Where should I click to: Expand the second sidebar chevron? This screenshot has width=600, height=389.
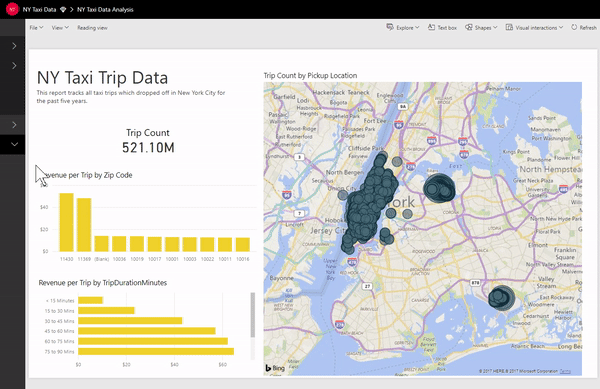tap(14, 66)
